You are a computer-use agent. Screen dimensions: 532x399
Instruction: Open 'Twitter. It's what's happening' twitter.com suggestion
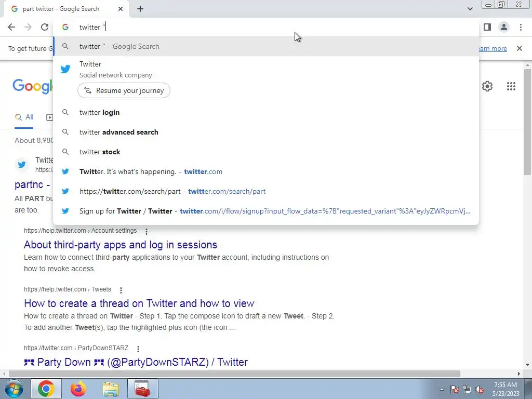[x=266, y=171]
